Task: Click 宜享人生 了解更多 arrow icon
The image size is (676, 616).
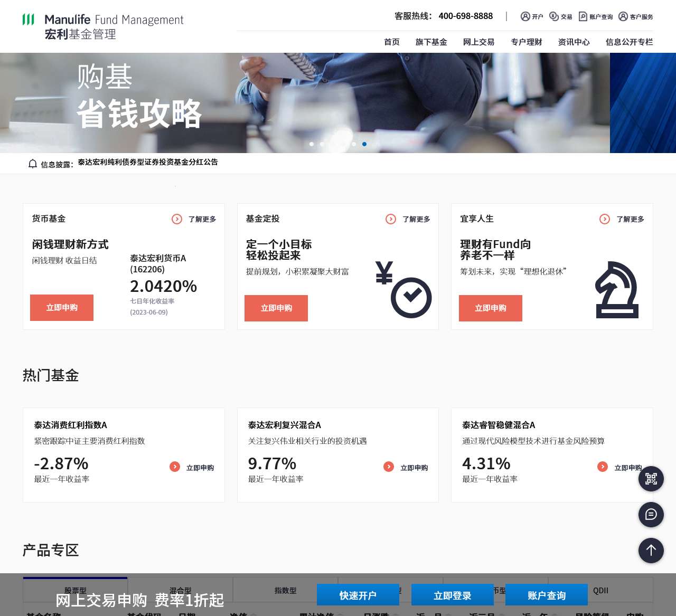Action: coord(605,219)
